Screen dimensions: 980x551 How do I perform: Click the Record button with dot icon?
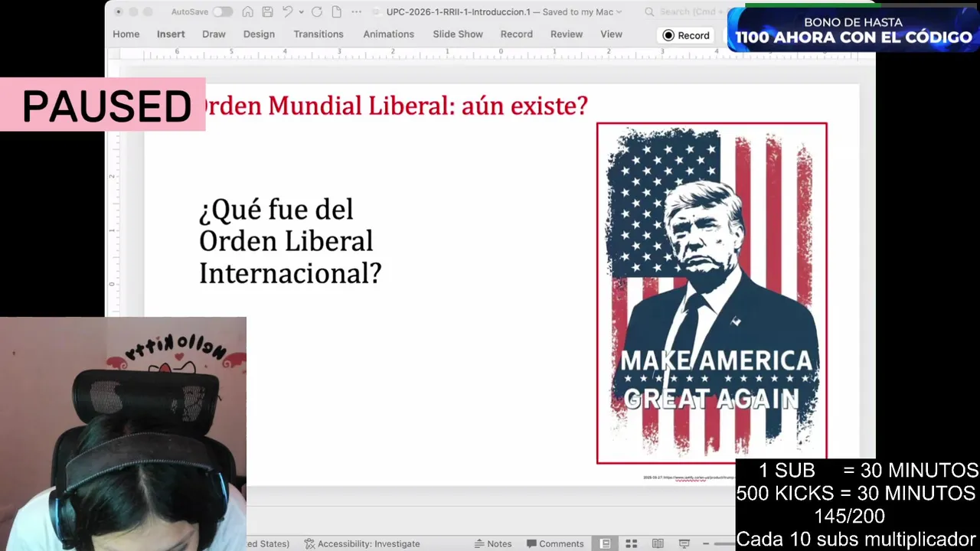[x=687, y=35]
